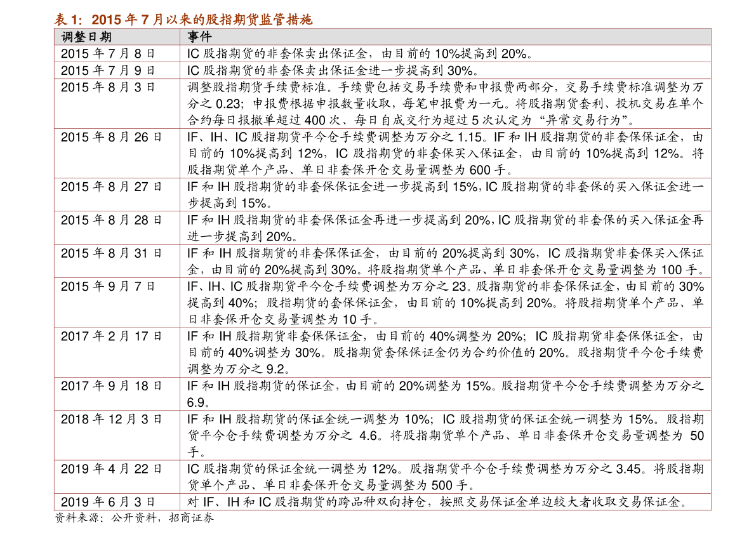Click event text '保证金进一步提高到30%' for July 9
Viewport: 756px width, 537px height.
pos(404,70)
